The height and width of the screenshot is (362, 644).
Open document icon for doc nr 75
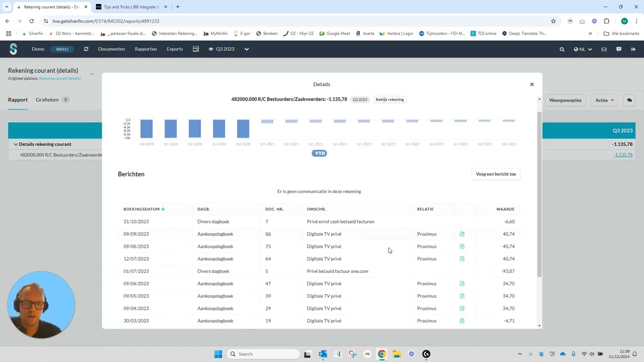(462, 246)
